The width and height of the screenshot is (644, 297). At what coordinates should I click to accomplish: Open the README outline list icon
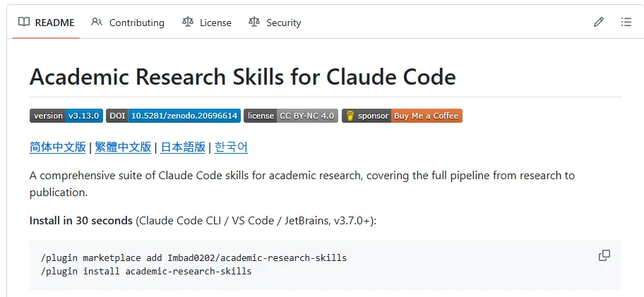coord(626,22)
